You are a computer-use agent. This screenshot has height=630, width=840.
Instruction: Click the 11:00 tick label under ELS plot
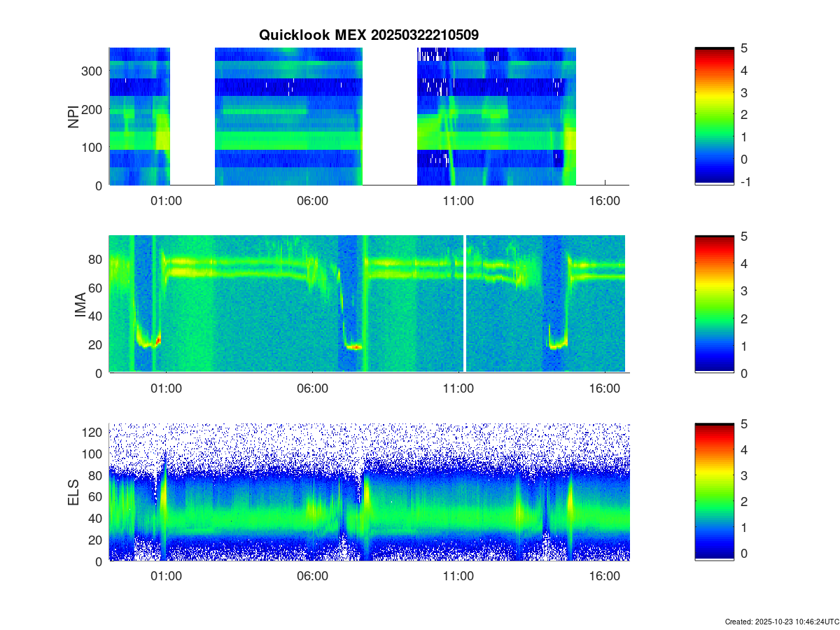click(x=458, y=576)
